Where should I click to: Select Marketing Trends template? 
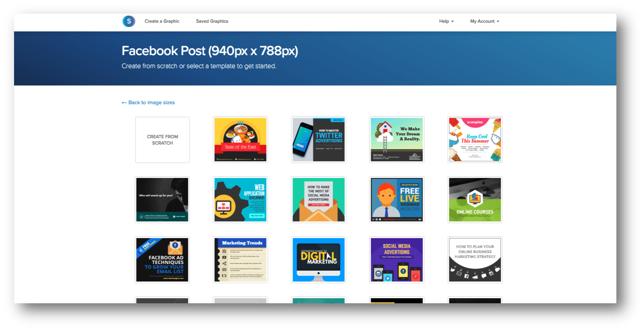point(241,260)
